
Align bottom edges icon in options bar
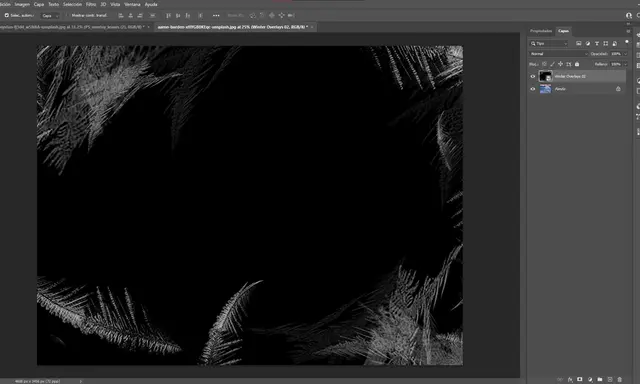click(188, 16)
